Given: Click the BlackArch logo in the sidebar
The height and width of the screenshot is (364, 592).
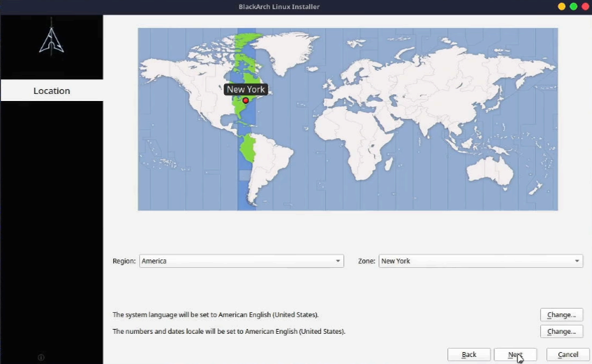Looking at the screenshot, I should [51, 41].
